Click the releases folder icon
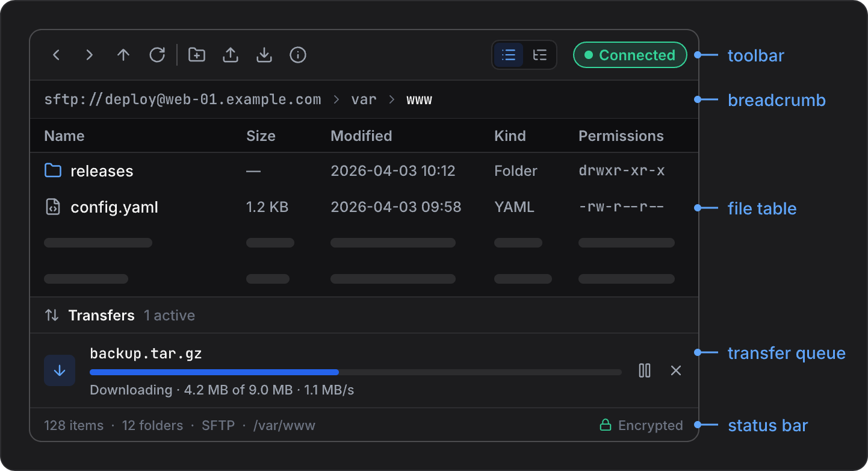This screenshot has height=471, width=868. tap(53, 171)
